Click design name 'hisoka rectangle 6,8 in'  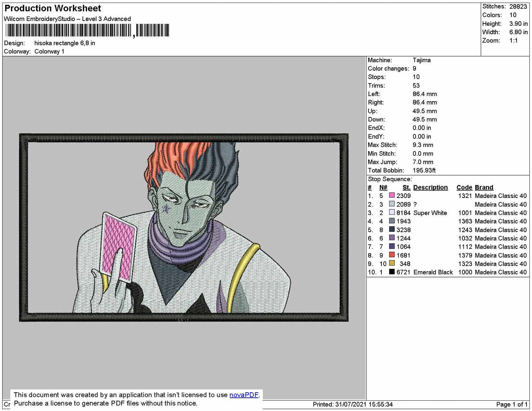(x=65, y=43)
